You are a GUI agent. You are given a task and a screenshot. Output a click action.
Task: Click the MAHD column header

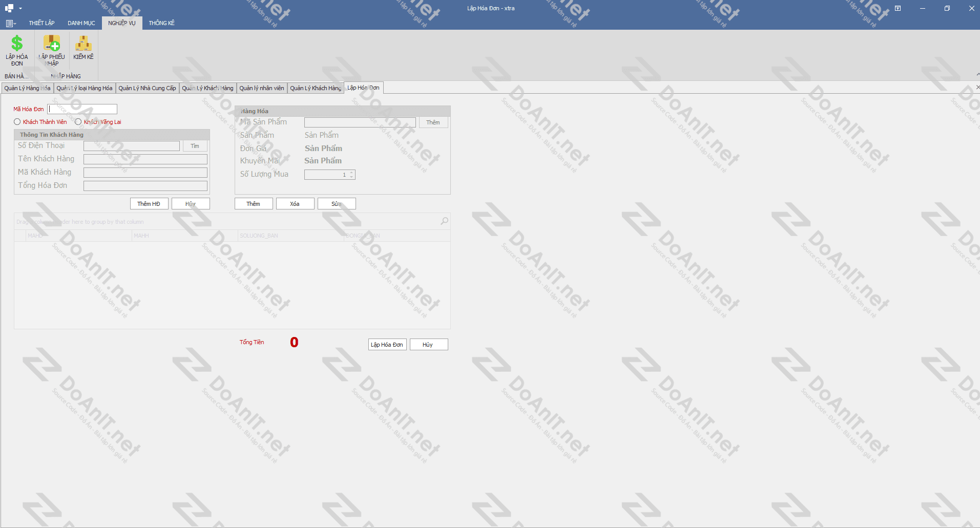[78, 236]
